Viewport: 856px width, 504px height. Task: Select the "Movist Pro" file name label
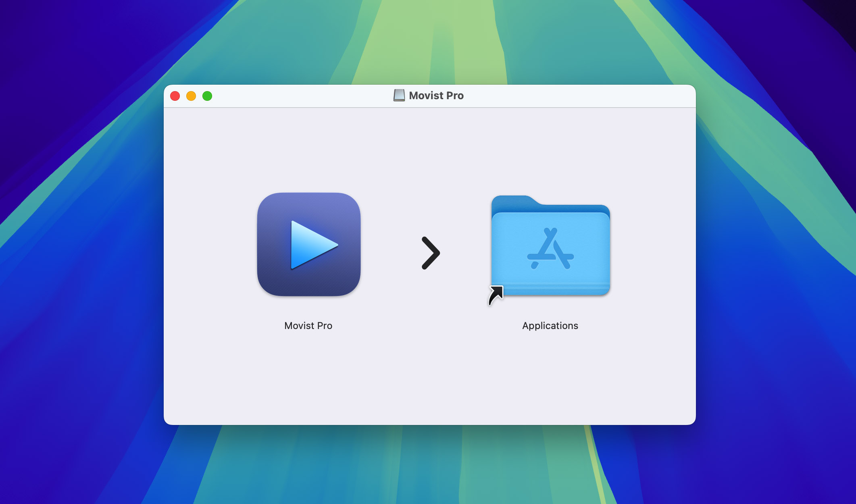[308, 326]
